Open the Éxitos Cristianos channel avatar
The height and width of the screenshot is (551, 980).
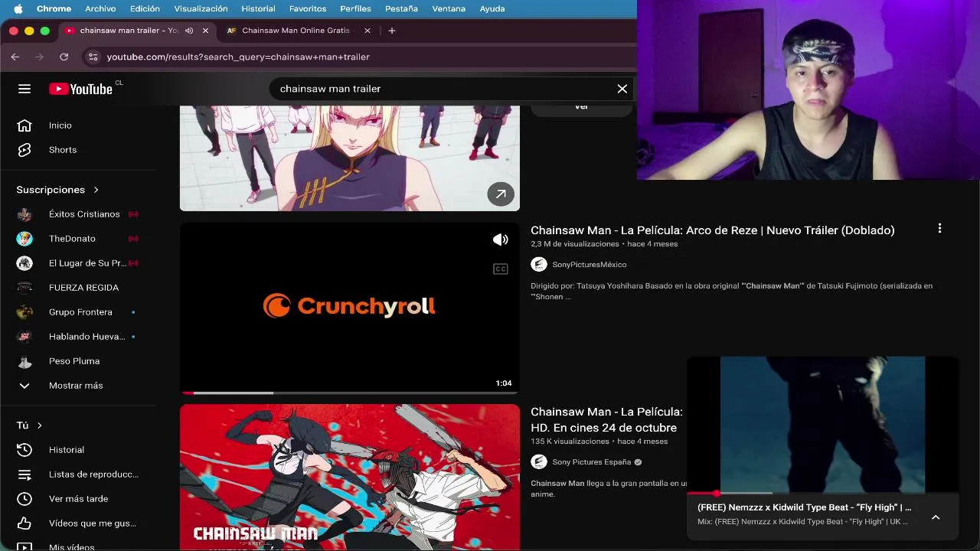(24, 214)
